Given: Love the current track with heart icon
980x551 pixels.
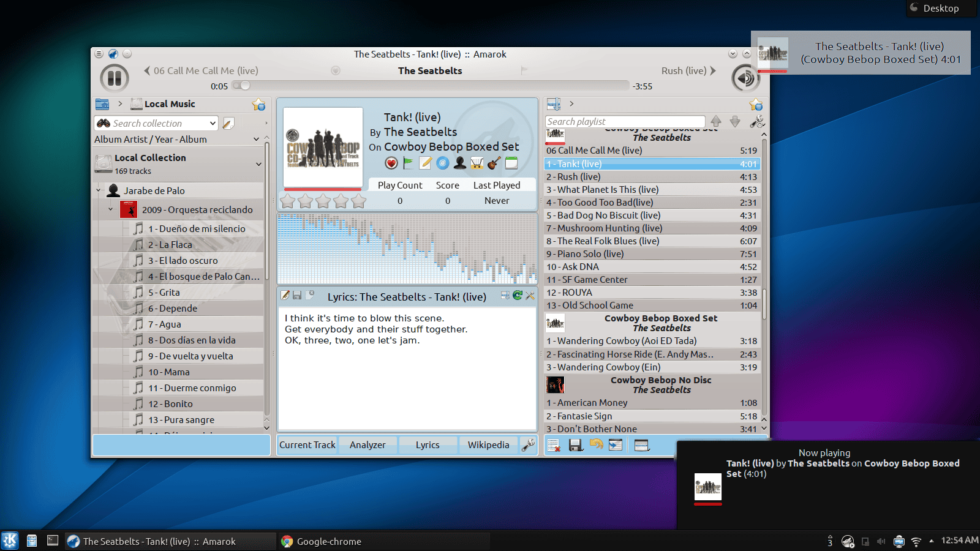Looking at the screenshot, I should pos(391,163).
